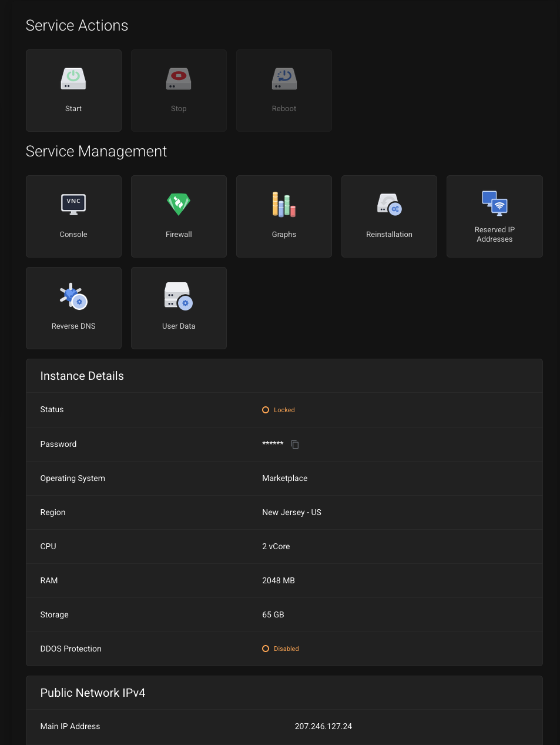Screen dimensions: 560x745
Task: Click the Start server power icon
Action: pos(73,79)
